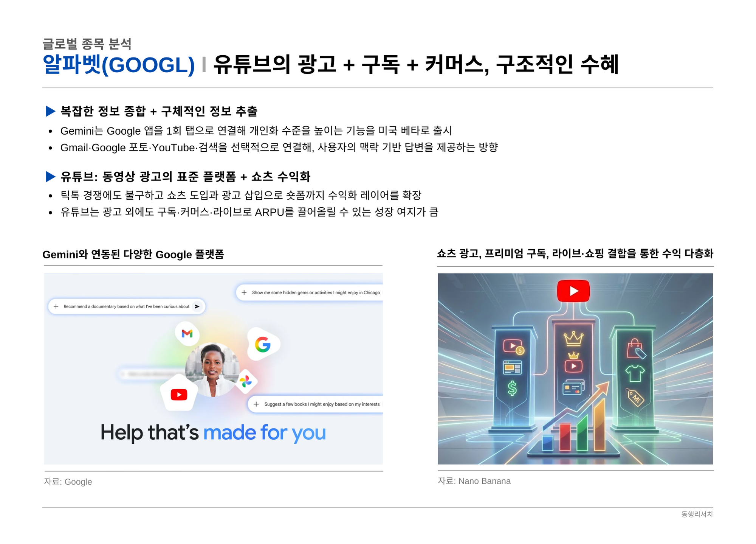The height and width of the screenshot is (544, 756).
Task: Click 'Help that's made for you' text
Action: coord(213,432)
